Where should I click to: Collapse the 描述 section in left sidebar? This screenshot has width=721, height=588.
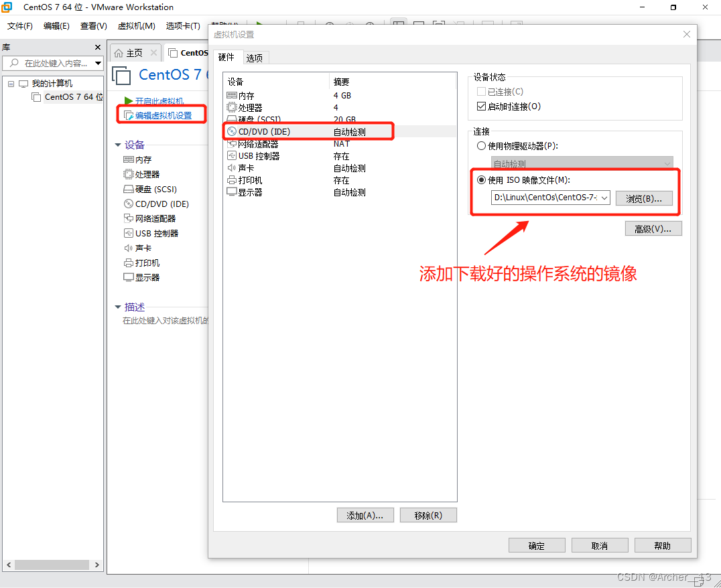pos(118,306)
